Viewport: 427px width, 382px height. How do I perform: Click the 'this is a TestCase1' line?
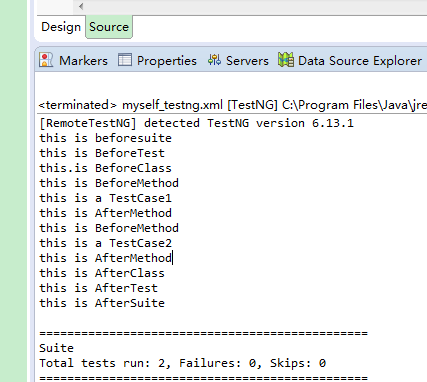(x=105, y=198)
